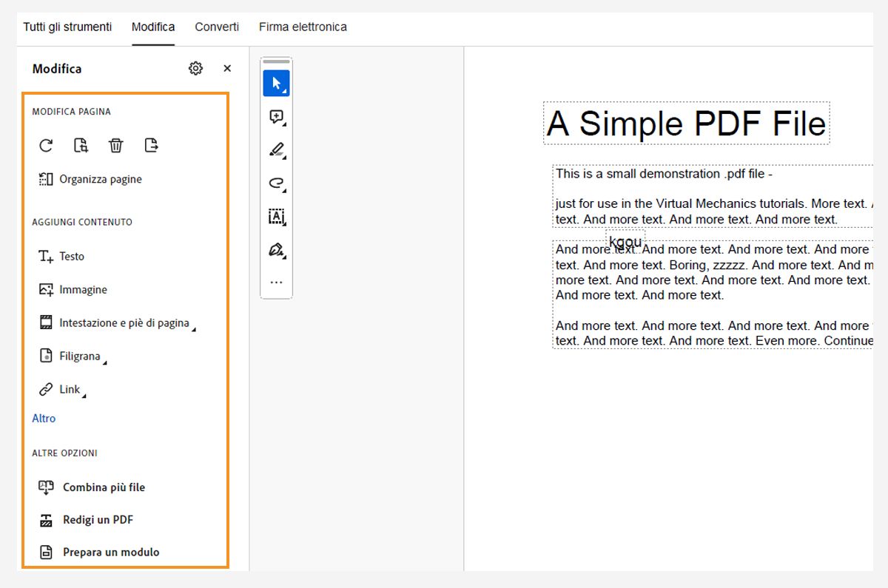The image size is (888, 588).
Task: Click the Immagine picture icon
Action: pos(46,289)
